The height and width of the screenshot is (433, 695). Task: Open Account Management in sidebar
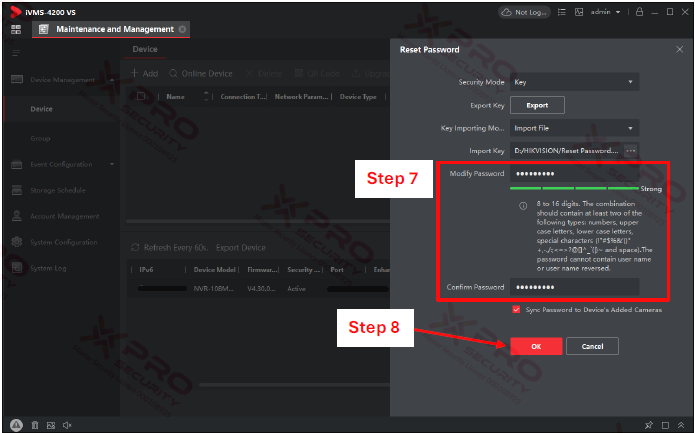65,216
